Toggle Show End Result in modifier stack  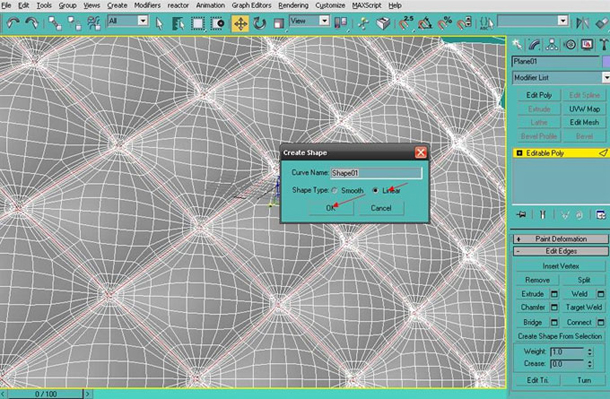click(x=543, y=214)
